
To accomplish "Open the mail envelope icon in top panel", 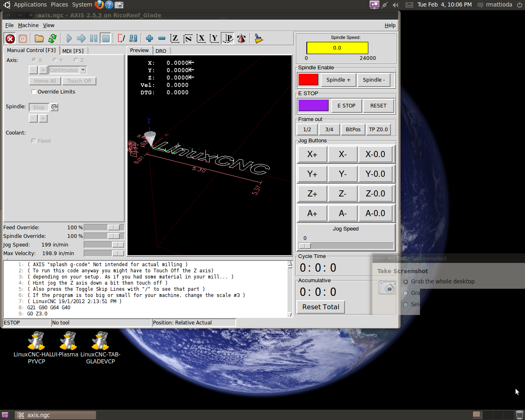I will click(x=409, y=5).
